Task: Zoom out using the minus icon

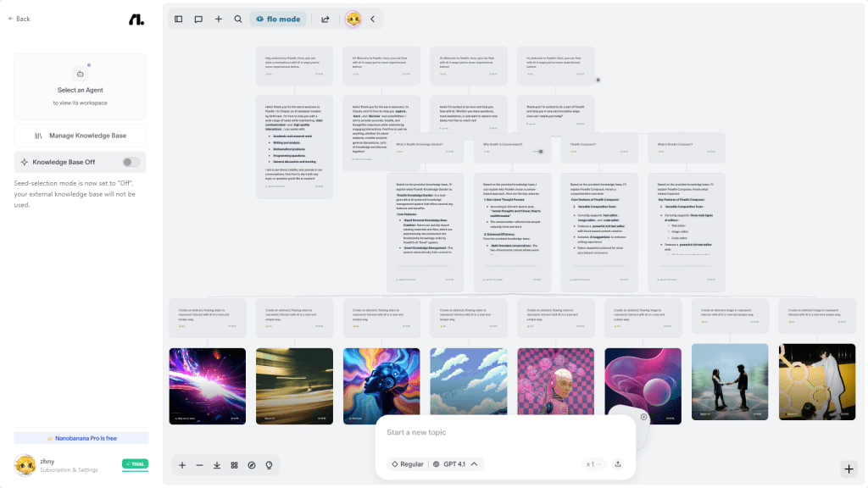Action: tap(199, 465)
